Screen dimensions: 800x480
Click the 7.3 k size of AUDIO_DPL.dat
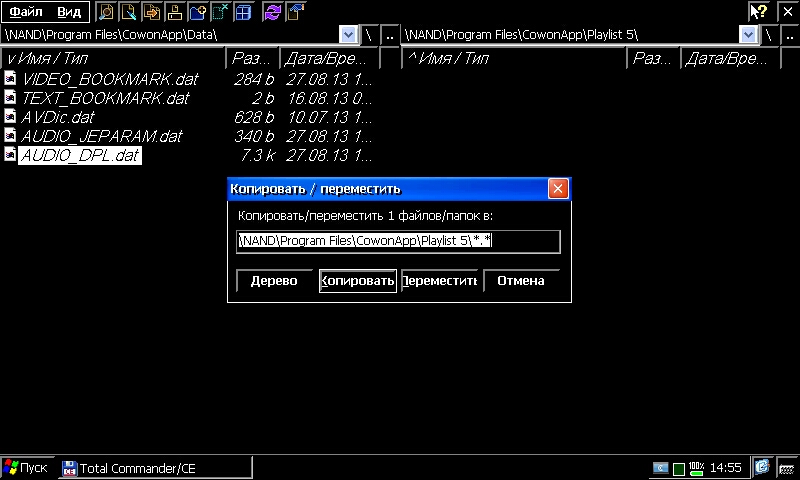pyautogui.click(x=258, y=155)
